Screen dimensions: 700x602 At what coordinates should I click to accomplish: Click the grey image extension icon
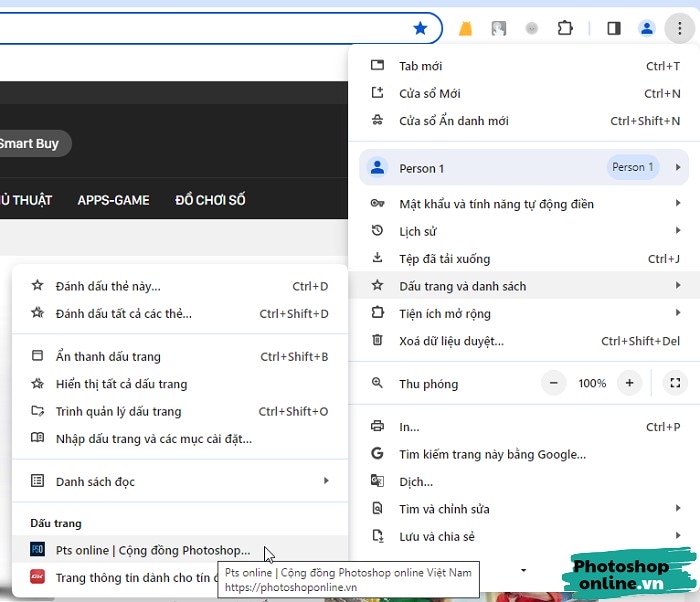(x=499, y=29)
